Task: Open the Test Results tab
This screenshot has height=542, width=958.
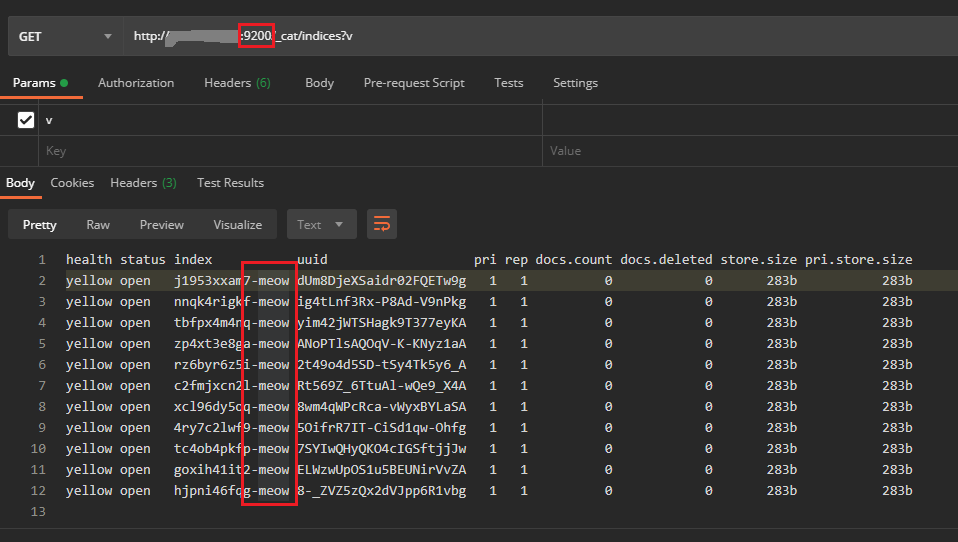Action: 230,183
